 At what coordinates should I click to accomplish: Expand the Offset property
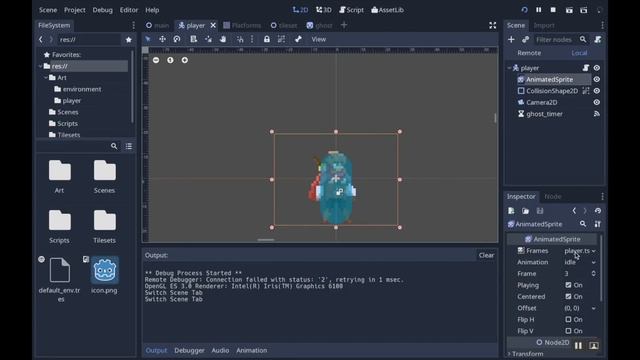pos(593,308)
